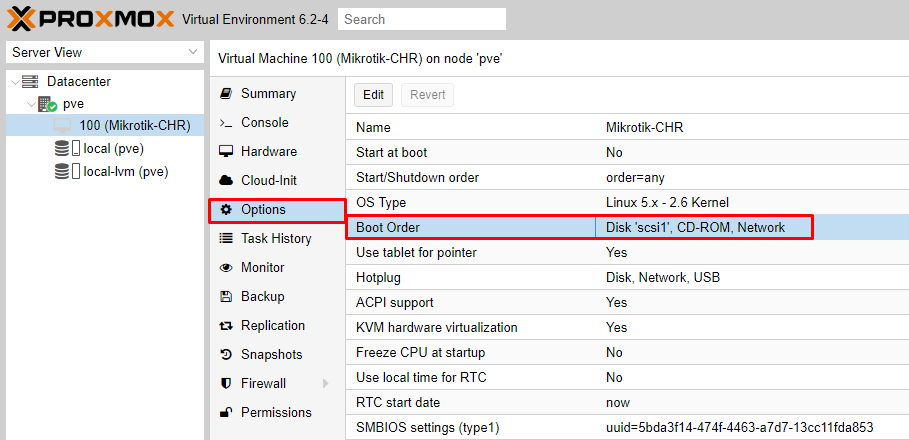Select the KVM hardware virtualization row
Screen dimensions: 909x440
coord(627,328)
